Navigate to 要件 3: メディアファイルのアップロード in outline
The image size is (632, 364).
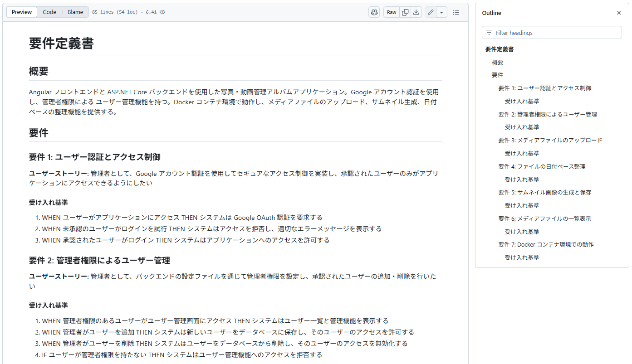coord(550,141)
